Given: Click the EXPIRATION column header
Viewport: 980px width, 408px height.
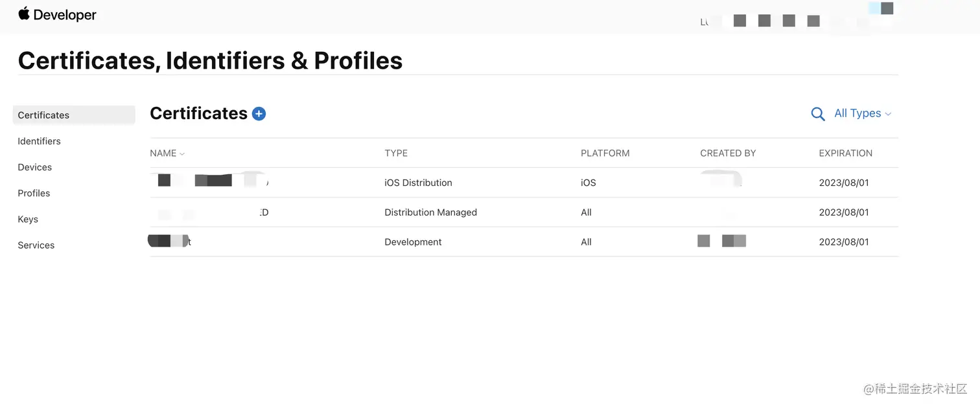Looking at the screenshot, I should (845, 153).
